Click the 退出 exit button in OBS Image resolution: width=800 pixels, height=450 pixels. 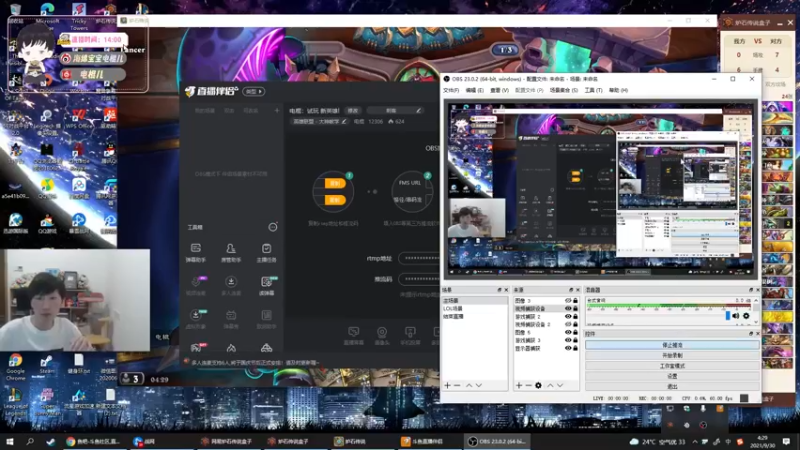(672, 387)
